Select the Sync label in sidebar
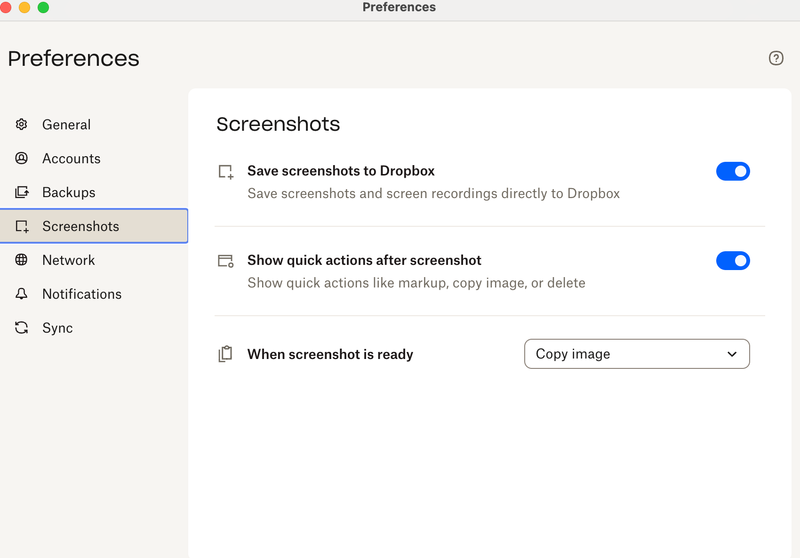The height and width of the screenshot is (558, 800). [x=57, y=328]
